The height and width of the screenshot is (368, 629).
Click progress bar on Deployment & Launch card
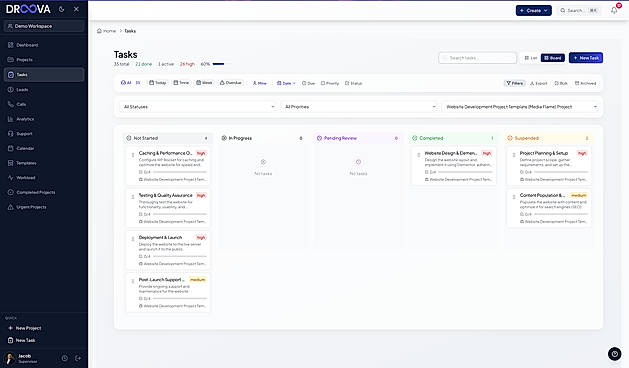pyautogui.click(x=180, y=256)
